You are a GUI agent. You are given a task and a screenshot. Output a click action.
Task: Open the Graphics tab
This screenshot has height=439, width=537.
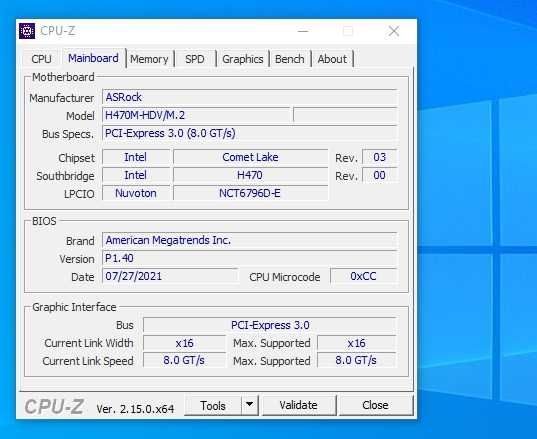pyautogui.click(x=242, y=59)
